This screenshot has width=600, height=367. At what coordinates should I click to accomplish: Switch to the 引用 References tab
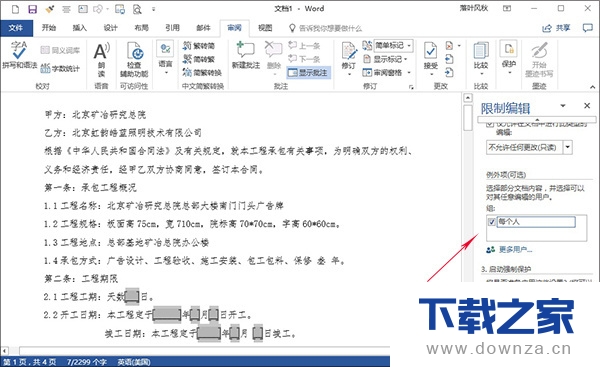(172, 28)
